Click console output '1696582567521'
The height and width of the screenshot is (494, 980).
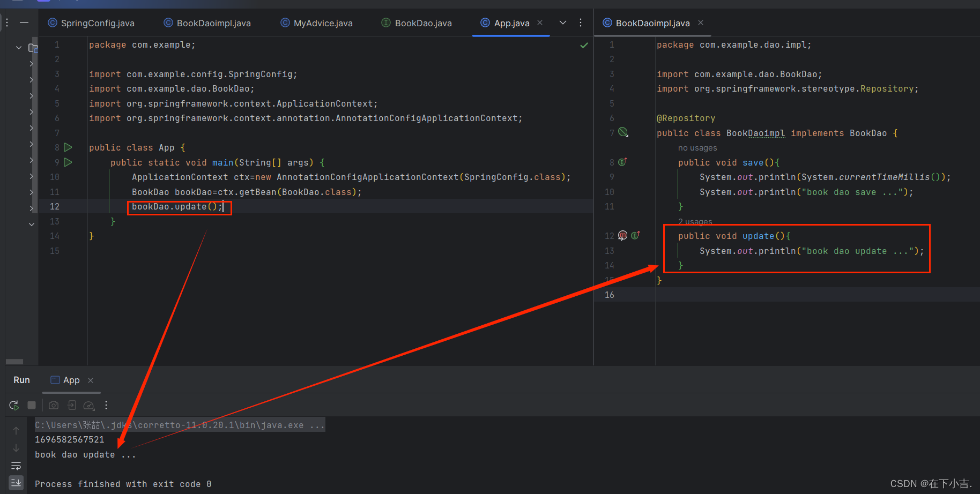(70, 439)
